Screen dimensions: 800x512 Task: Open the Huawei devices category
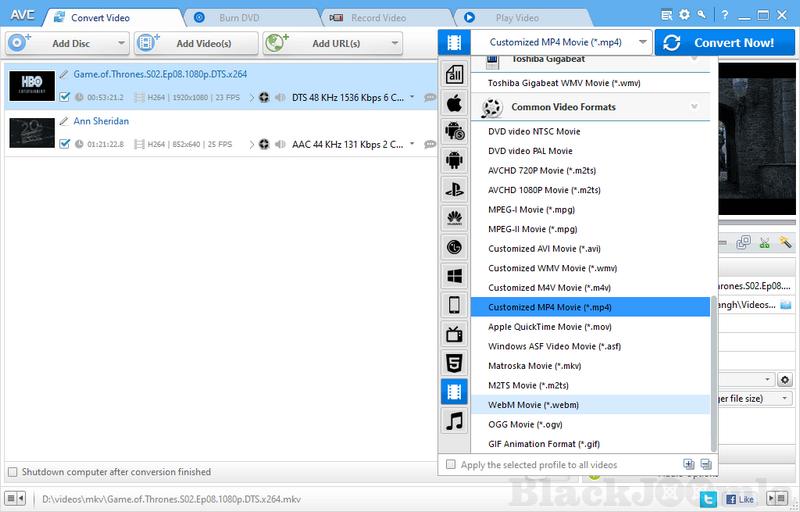point(454,218)
